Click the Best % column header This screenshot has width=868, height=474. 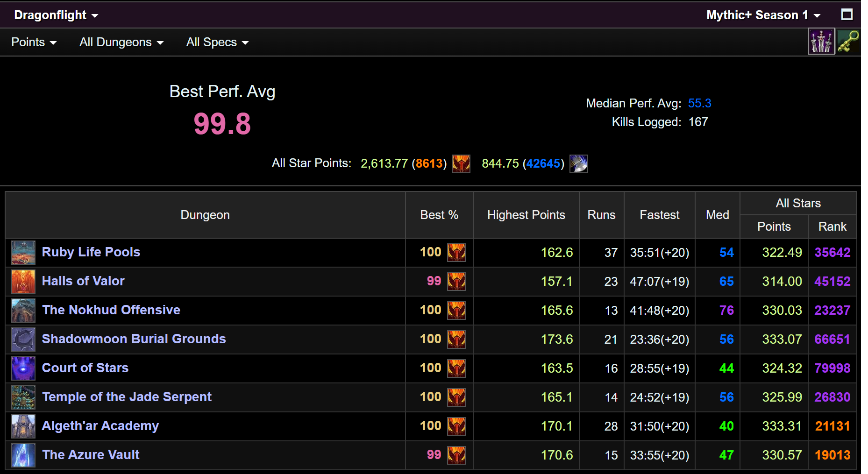point(439,215)
